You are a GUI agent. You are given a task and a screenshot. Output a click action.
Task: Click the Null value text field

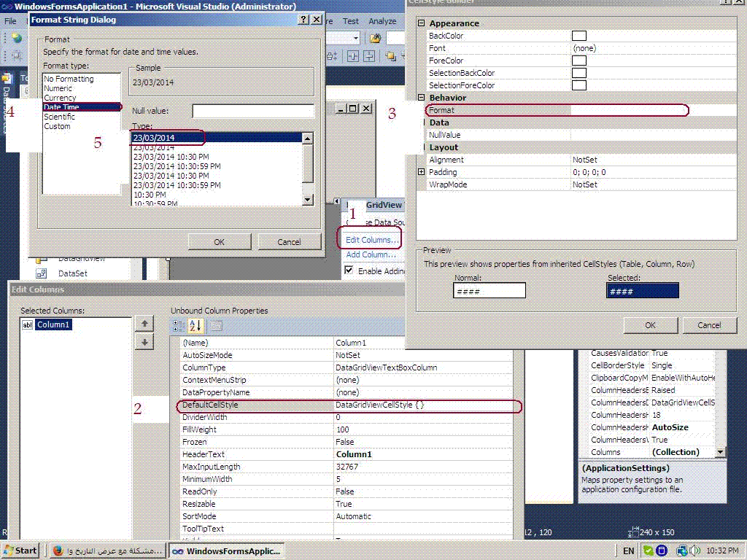[x=253, y=111]
